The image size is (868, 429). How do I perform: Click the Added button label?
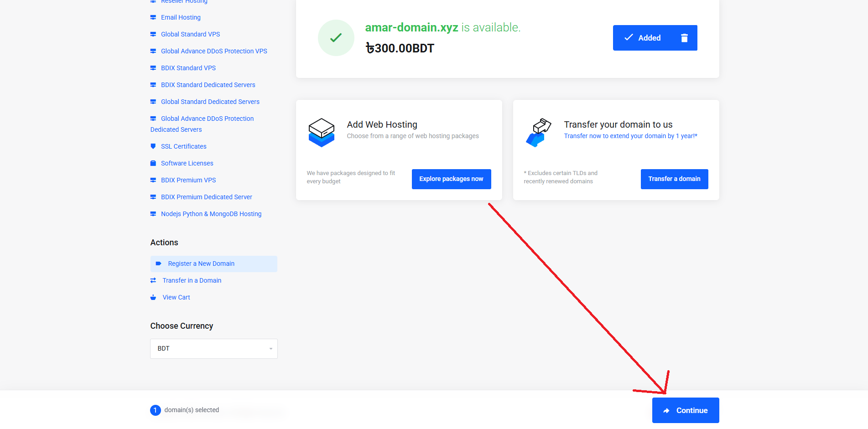650,38
